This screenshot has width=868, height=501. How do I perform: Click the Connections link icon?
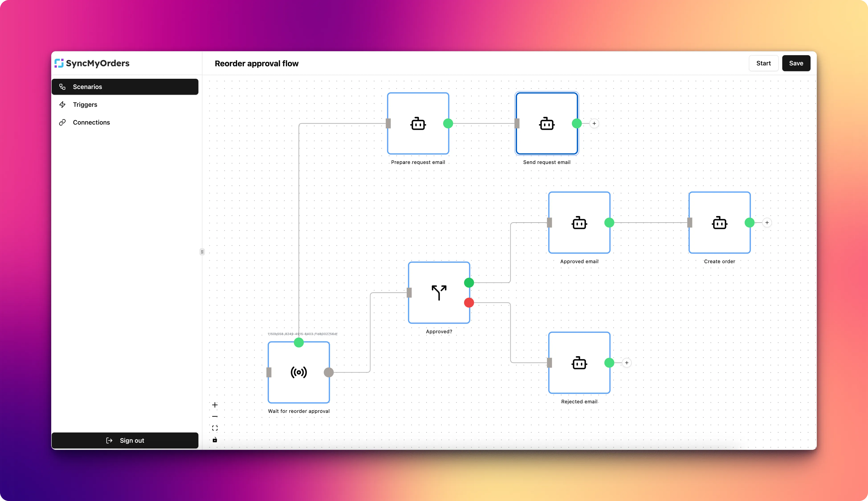62,123
